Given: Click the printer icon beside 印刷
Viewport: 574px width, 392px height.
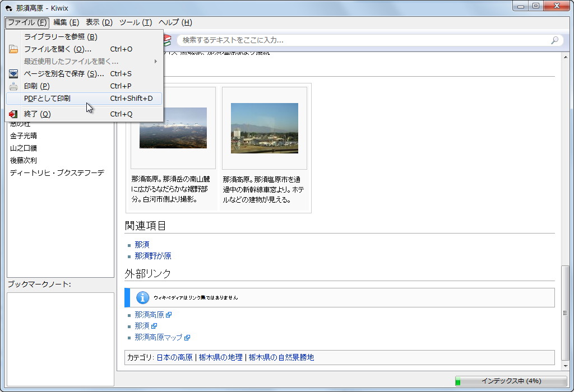Looking at the screenshot, I should pyautogui.click(x=12, y=87).
